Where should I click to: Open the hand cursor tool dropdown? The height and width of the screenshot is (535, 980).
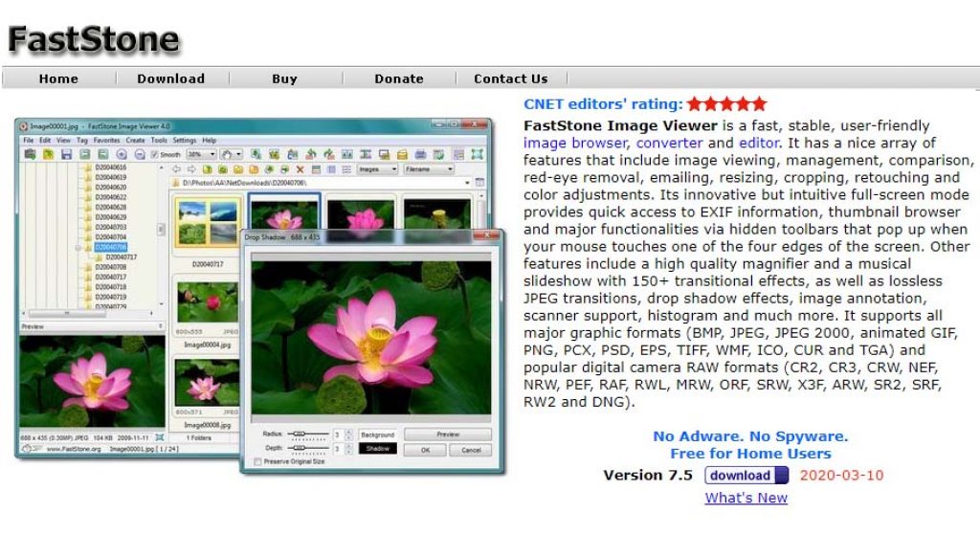pyautogui.click(x=232, y=154)
